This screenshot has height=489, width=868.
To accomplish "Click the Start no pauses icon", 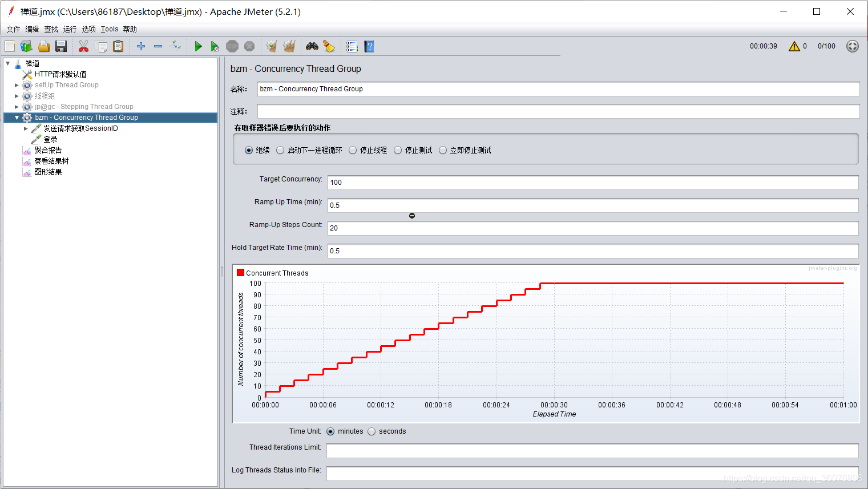I will click(215, 47).
